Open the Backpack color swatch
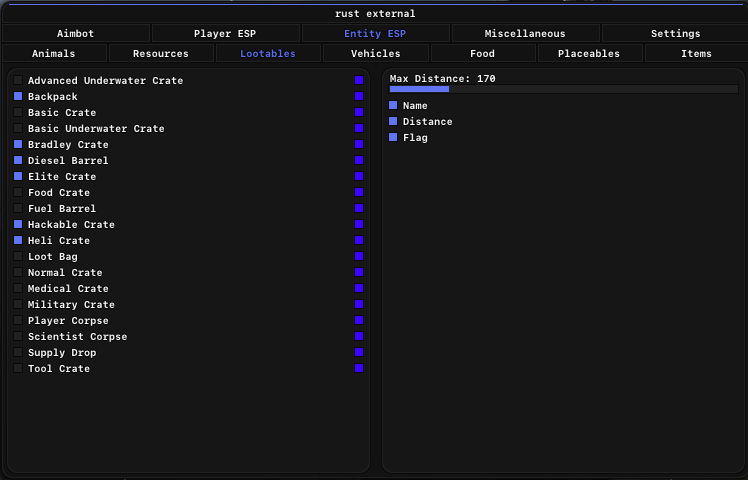 359,96
